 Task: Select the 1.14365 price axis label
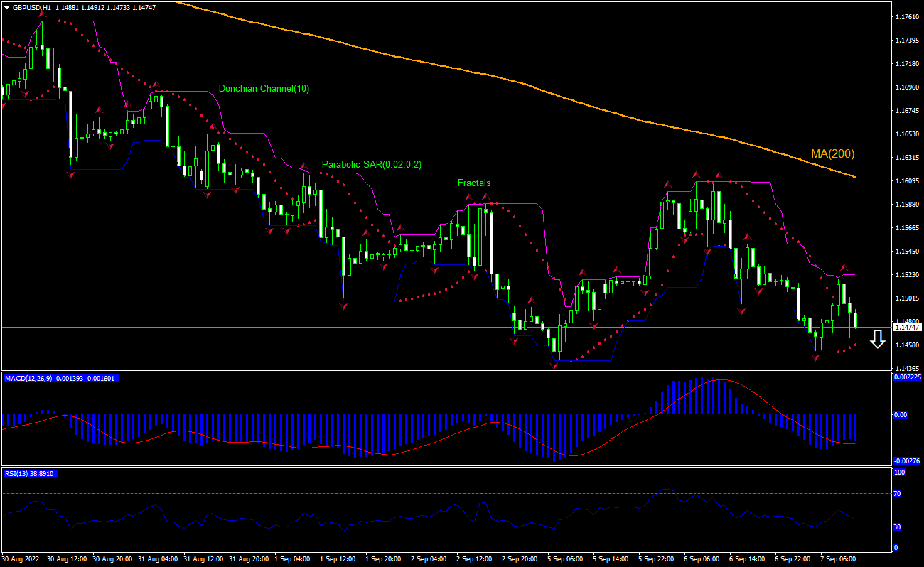[x=907, y=368]
